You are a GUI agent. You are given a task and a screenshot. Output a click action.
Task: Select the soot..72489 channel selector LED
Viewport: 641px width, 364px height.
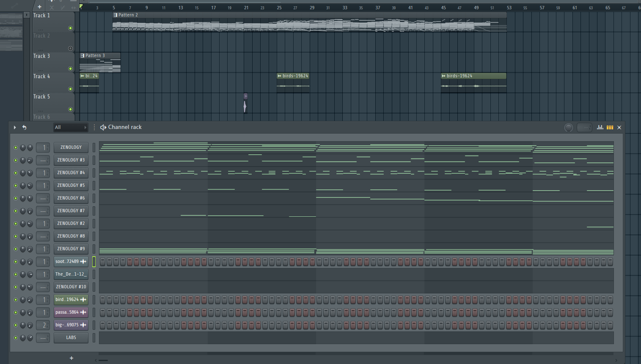coord(94,262)
